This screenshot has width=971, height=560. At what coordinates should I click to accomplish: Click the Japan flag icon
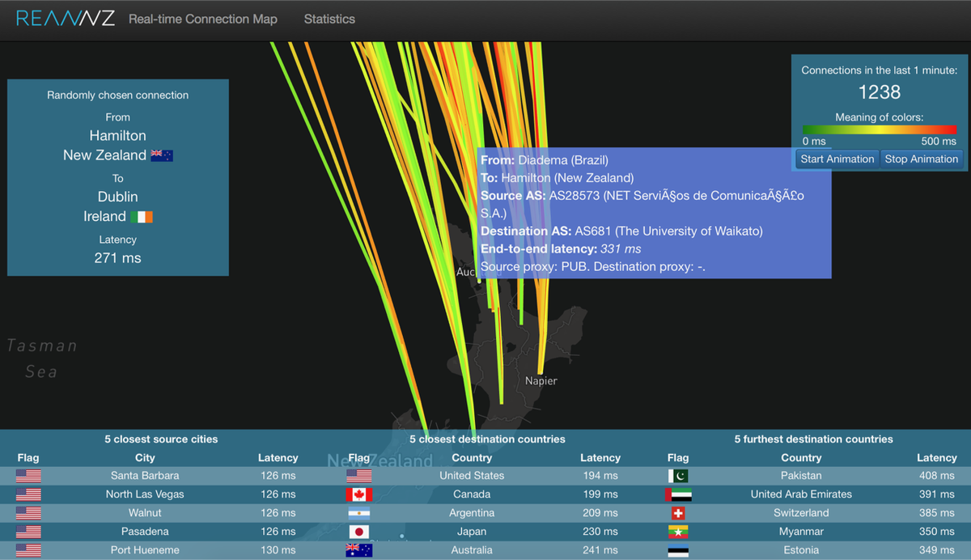(358, 532)
